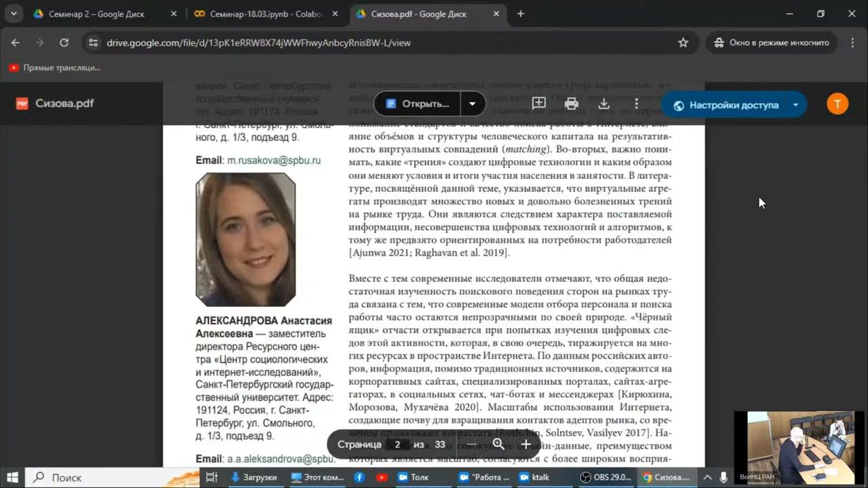
Task: Open the Windows Start menu
Action: pos(12,477)
